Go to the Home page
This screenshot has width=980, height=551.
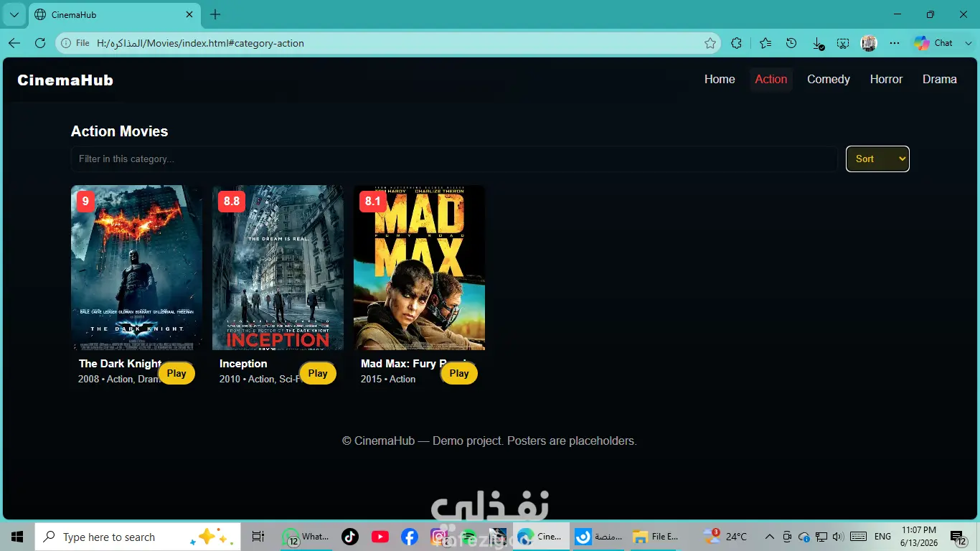coord(720,80)
